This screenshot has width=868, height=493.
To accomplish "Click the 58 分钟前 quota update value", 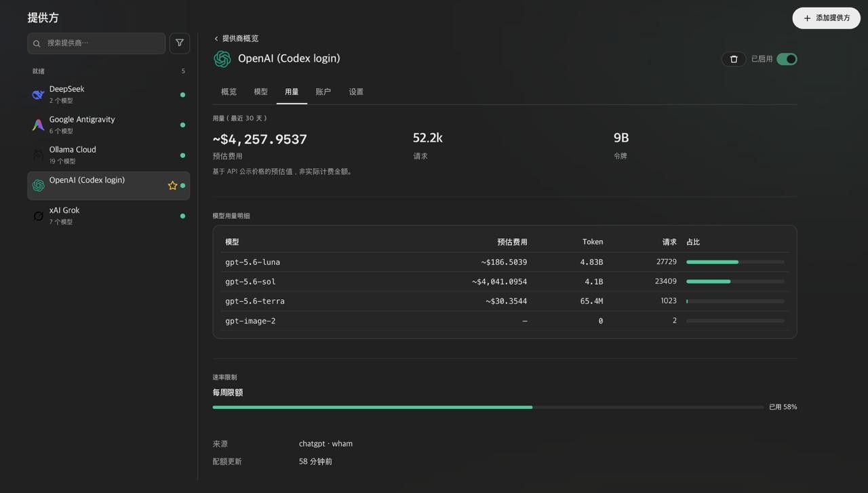I will click(x=315, y=462).
